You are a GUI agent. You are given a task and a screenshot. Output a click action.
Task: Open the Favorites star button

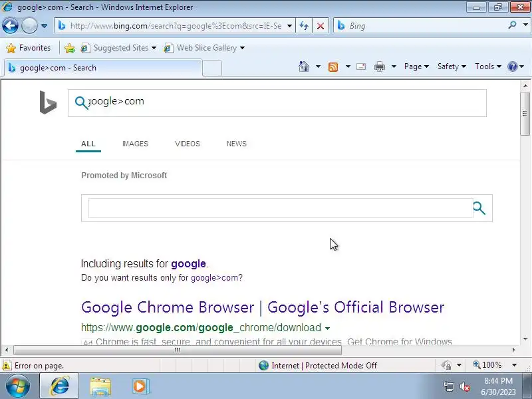tap(28, 48)
